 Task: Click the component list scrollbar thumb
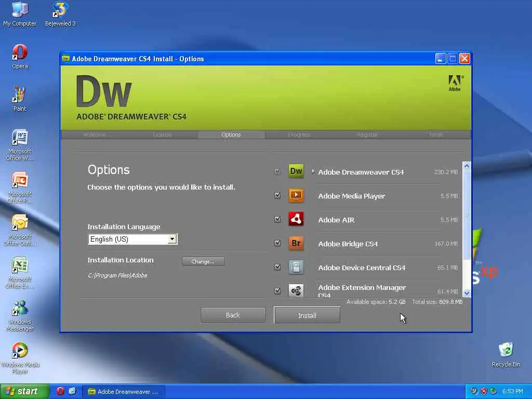click(467, 215)
